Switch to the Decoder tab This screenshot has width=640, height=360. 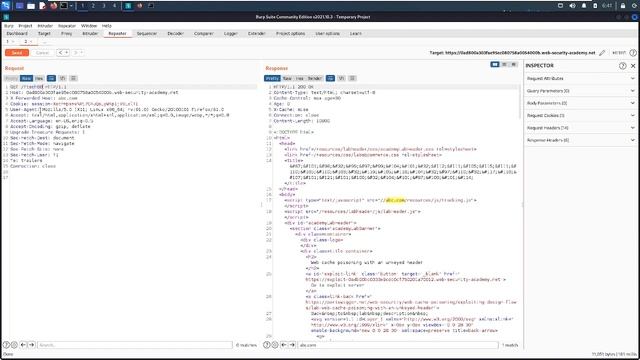click(x=176, y=33)
